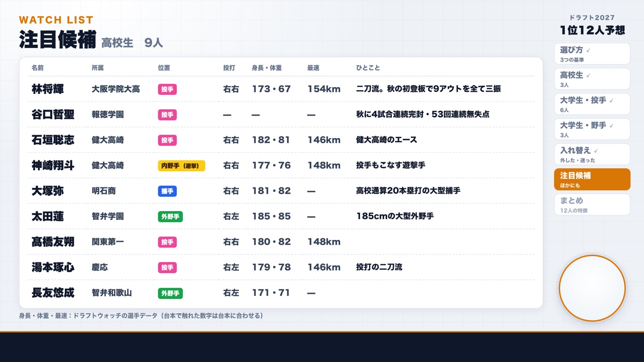
Task: Click the comment 健大高崎のエース
Action: [x=386, y=140]
